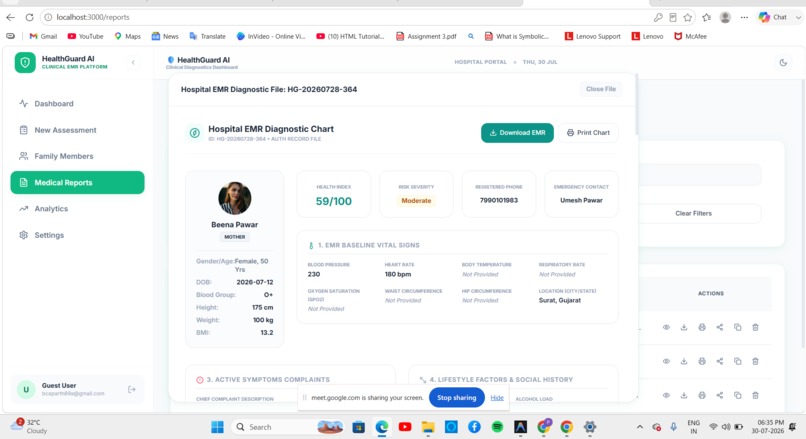
Task: Open the Assignment 3.pdf bookmark
Action: (x=426, y=36)
